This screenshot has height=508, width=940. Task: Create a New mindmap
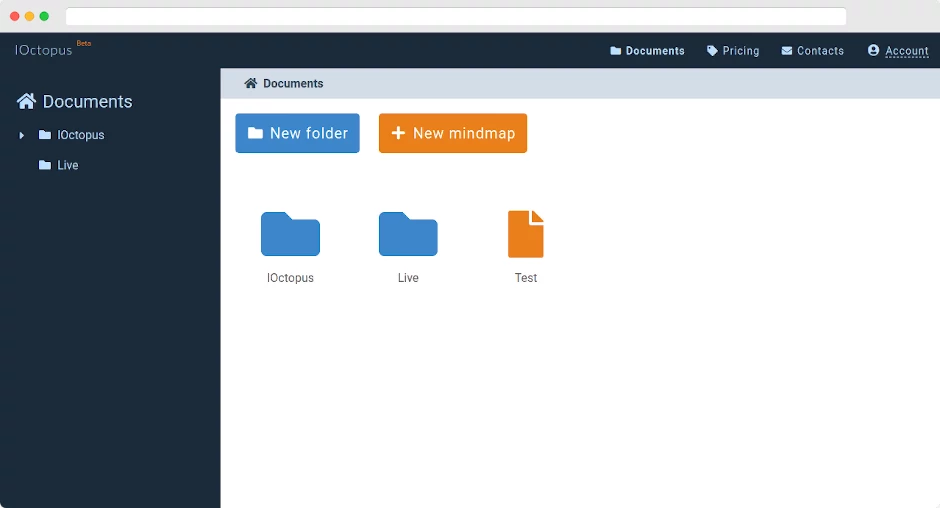pos(453,133)
